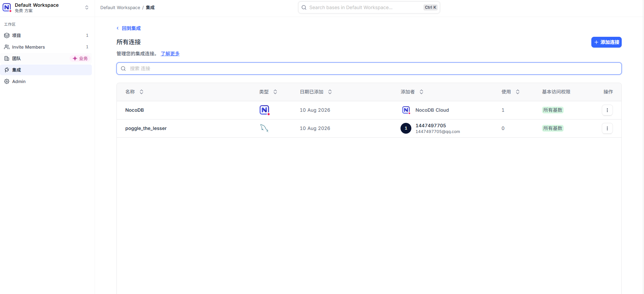This screenshot has width=644, height=294.
Task: Sort connections by 日期已添加 column
Action: [330, 92]
